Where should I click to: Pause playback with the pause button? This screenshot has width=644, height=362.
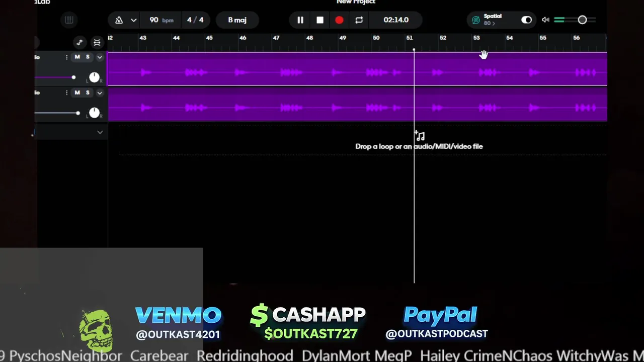pyautogui.click(x=300, y=20)
